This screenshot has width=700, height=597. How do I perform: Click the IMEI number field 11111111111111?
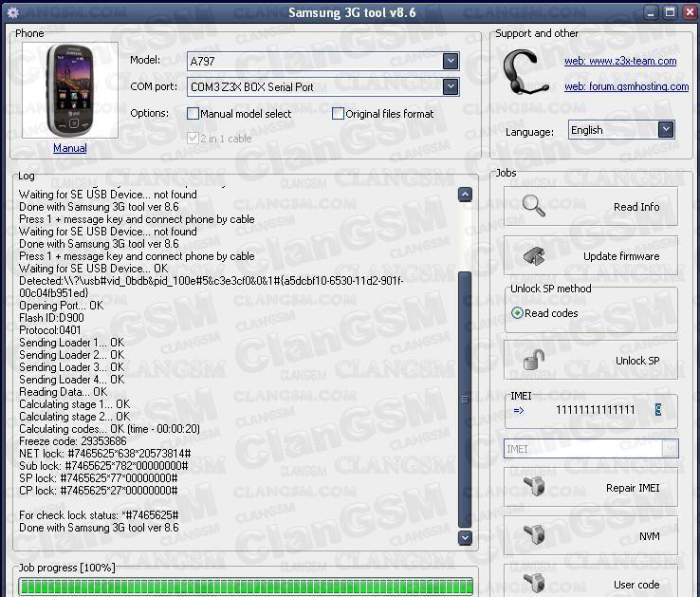point(595,410)
